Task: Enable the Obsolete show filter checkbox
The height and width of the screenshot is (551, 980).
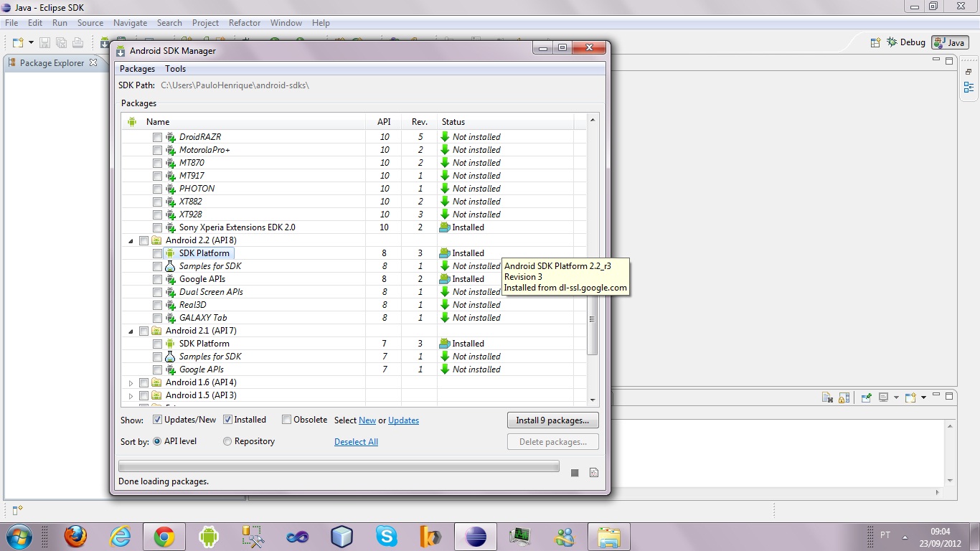Action: tap(286, 420)
